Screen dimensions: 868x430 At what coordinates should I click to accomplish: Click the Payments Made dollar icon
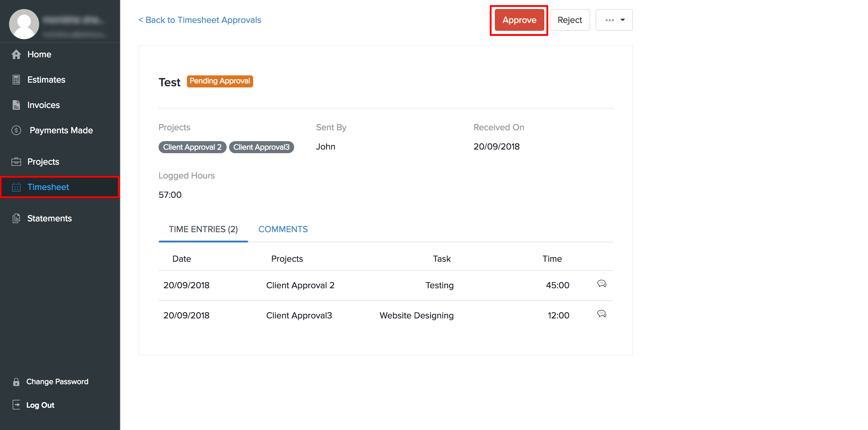pyautogui.click(x=16, y=130)
